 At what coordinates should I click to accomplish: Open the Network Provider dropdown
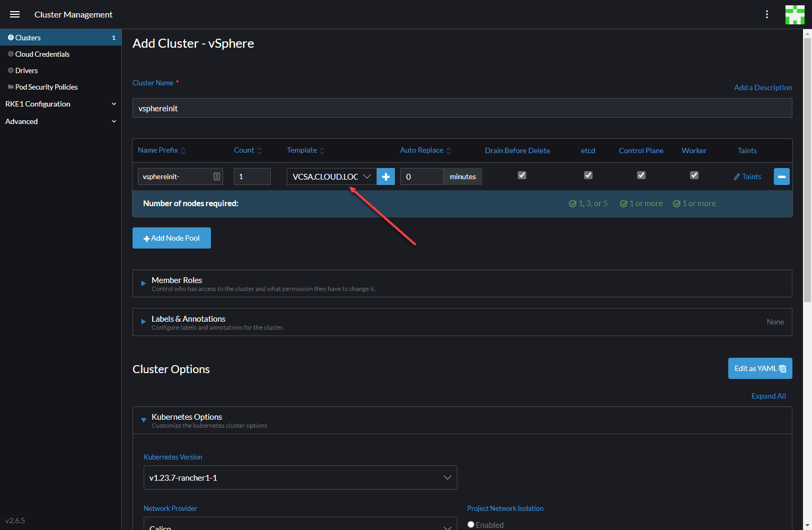(x=300, y=525)
